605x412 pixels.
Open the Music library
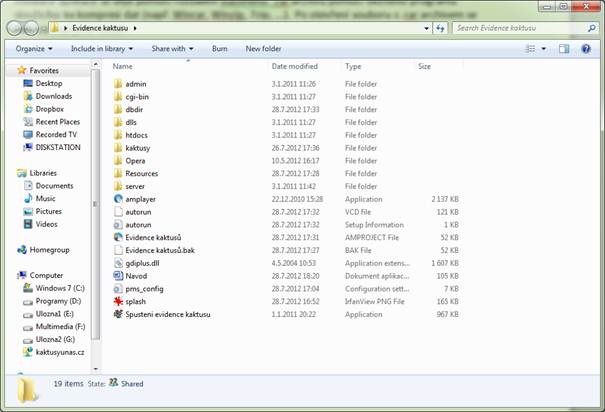click(46, 198)
